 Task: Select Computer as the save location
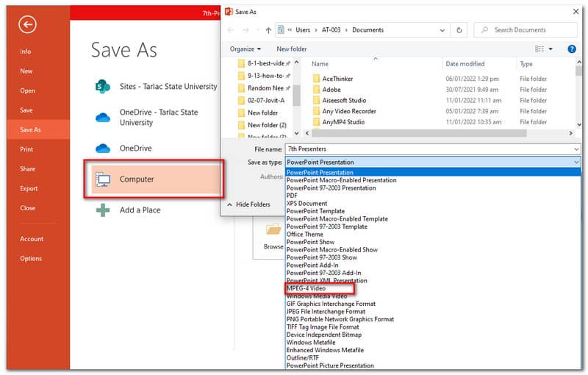(153, 179)
